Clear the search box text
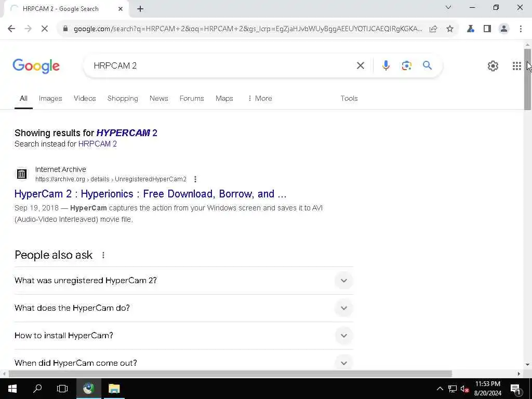 click(361, 65)
